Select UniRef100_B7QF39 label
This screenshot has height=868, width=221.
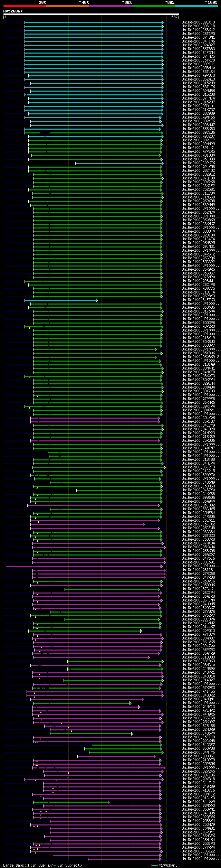[x=198, y=178]
